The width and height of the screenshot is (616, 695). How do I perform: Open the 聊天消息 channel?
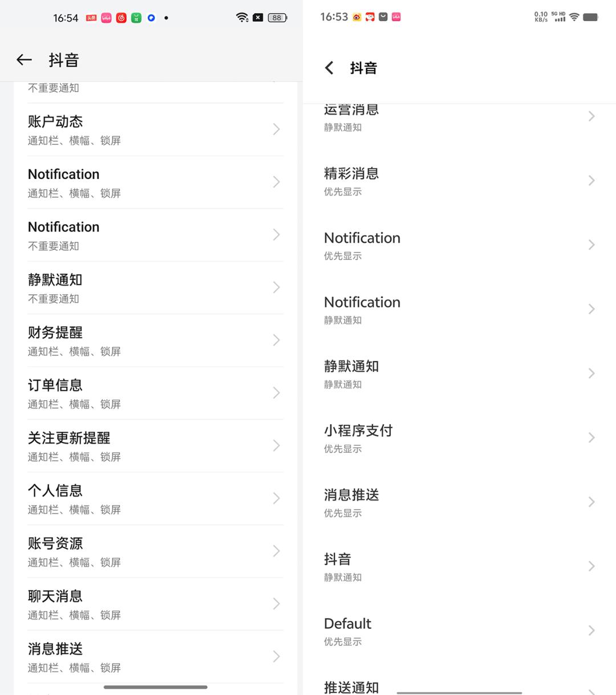pos(156,604)
